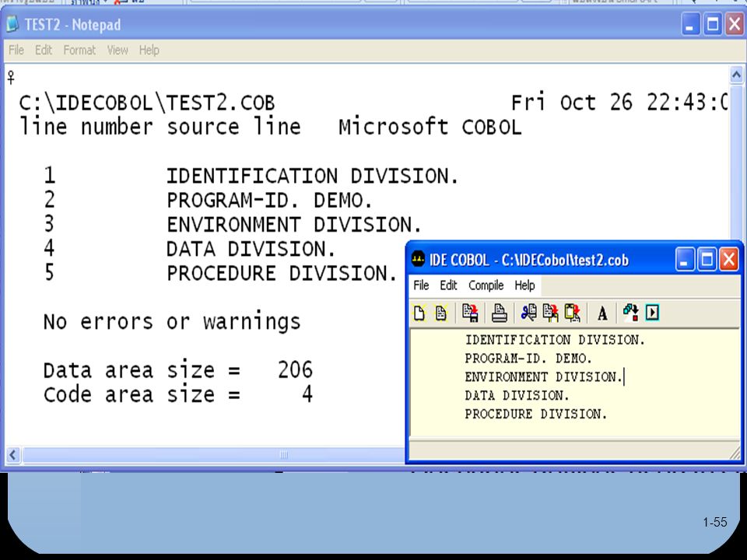Click the Print icon in IDE COBOL
Viewport: 747px width, 560px height.
(x=500, y=313)
